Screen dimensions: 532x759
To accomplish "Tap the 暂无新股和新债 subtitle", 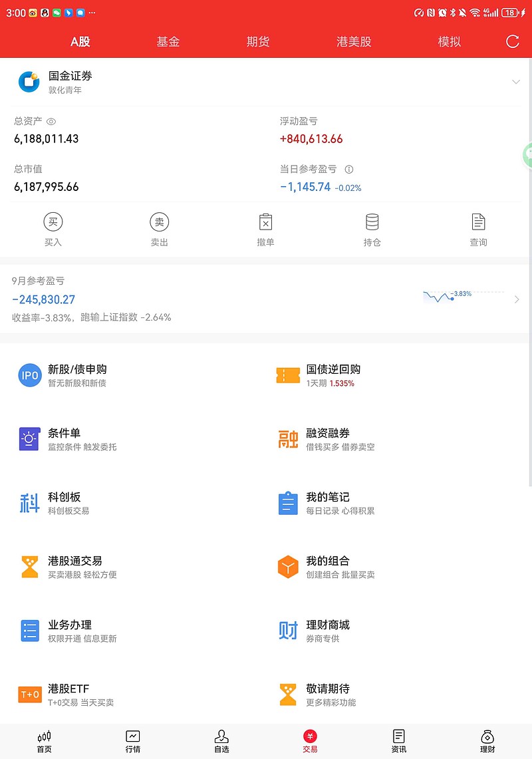I will (x=77, y=383).
